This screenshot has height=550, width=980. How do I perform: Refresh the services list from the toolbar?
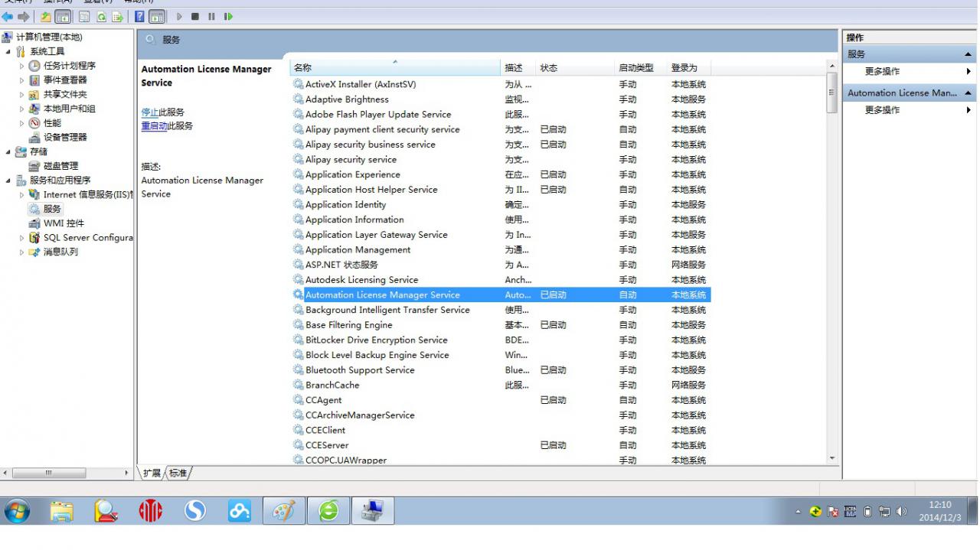pos(101,16)
